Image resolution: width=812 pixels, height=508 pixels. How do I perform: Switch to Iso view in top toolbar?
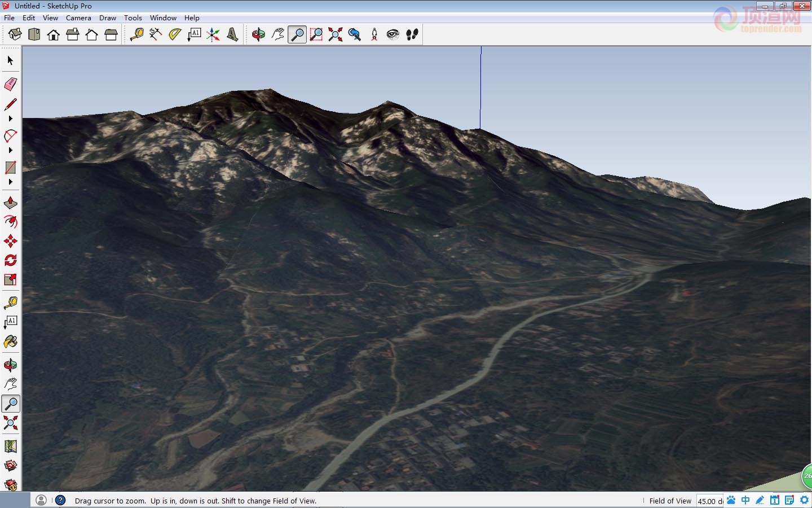click(x=15, y=34)
